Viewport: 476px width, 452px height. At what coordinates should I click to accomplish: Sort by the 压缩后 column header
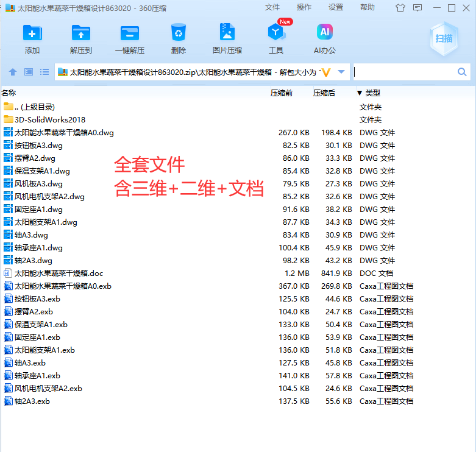pyautogui.click(x=324, y=93)
